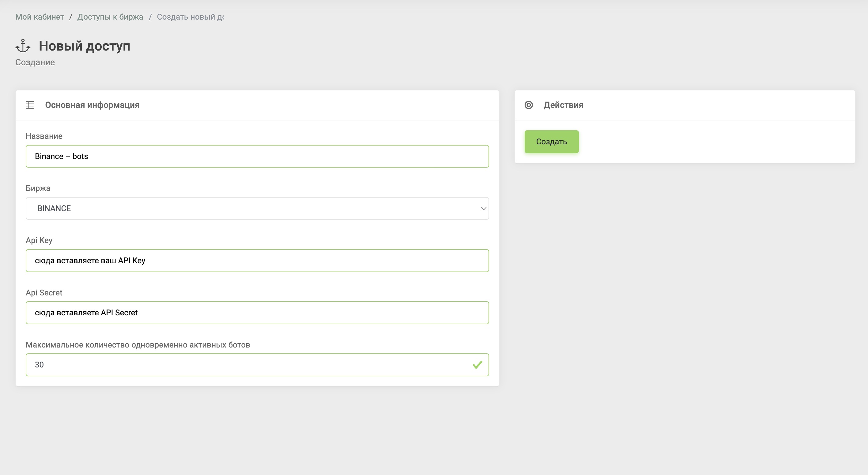Click into the Api Key input field
The height and width of the screenshot is (475, 868).
tap(258, 260)
